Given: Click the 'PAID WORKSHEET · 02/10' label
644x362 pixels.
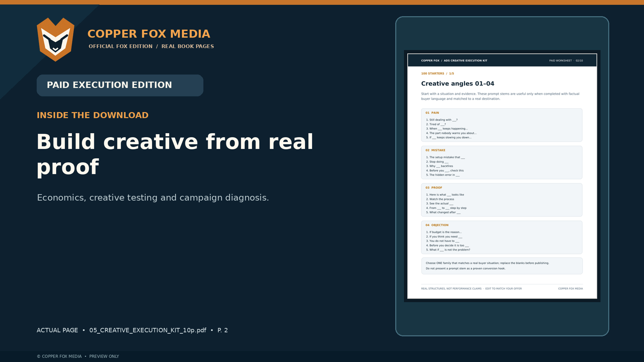Looking at the screenshot, I should tap(566, 61).
